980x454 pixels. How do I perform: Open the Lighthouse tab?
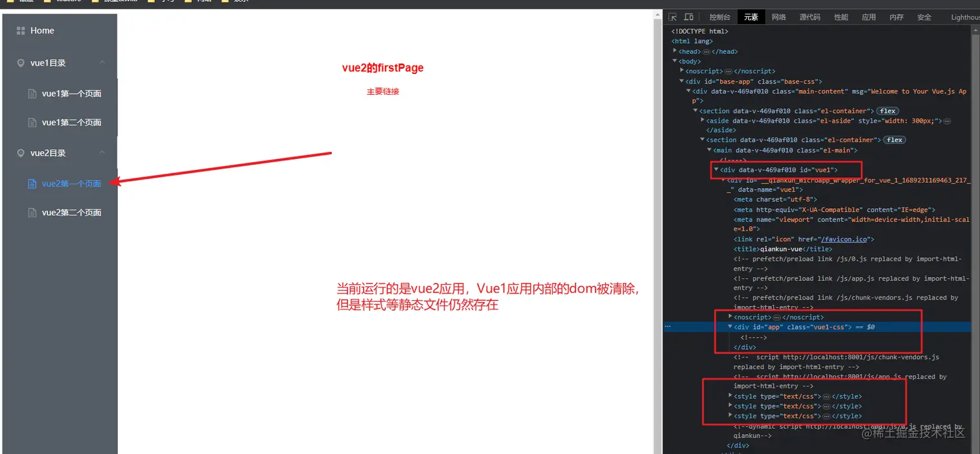(965, 18)
